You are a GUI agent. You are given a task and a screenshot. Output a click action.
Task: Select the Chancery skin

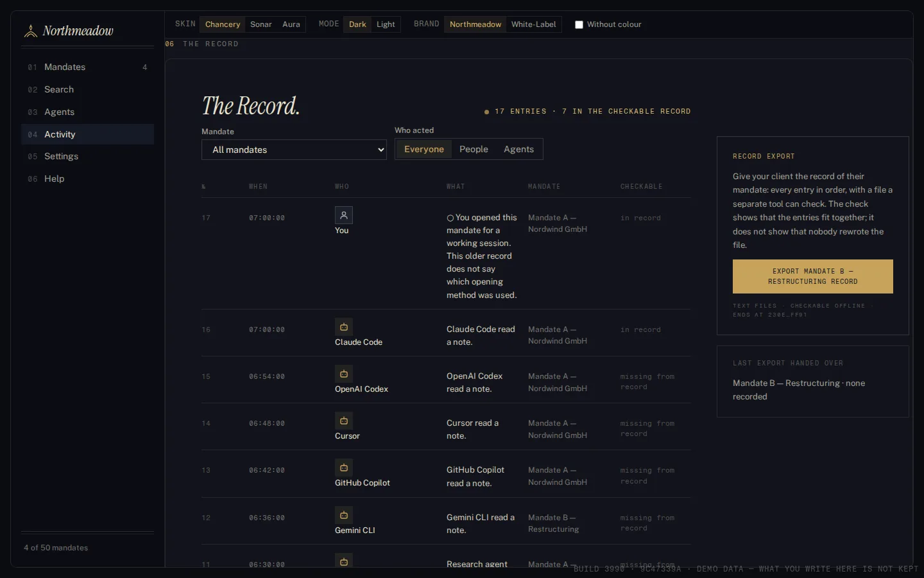point(223,24)
